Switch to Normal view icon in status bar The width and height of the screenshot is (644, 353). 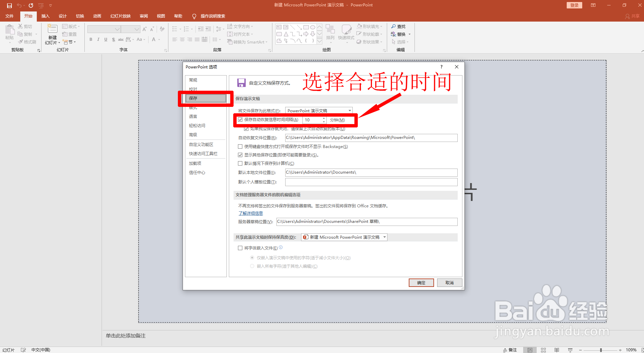click(530, 350)
